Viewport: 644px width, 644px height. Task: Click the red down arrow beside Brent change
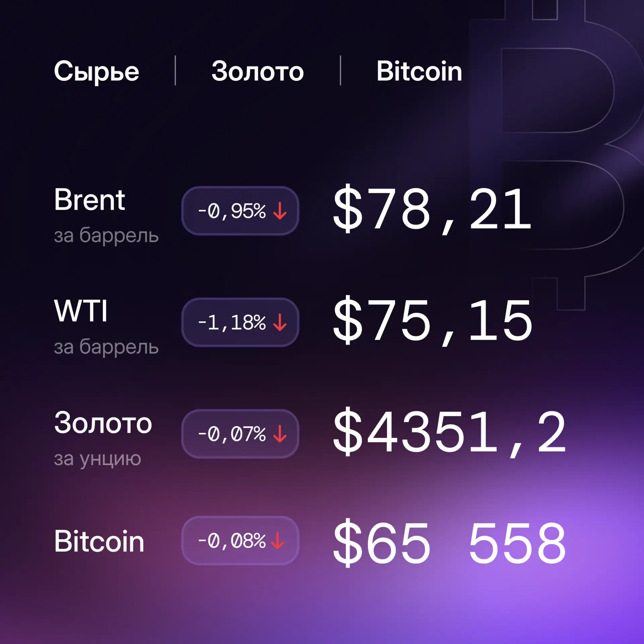coord(280,211)
